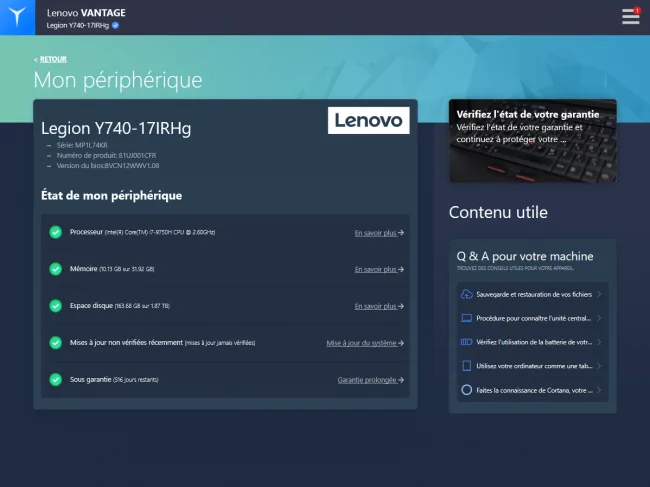Click the cloud icon for Sauvegarde et restauration

[466, 294]
